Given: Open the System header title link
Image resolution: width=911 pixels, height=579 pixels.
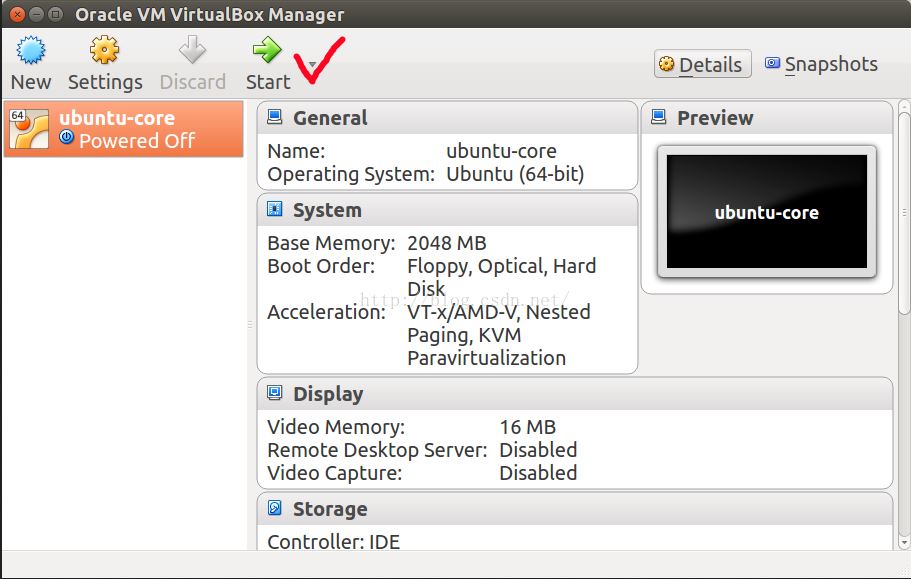Looking at the screenshot, I should pyautogui.click(x=327, y=210).
